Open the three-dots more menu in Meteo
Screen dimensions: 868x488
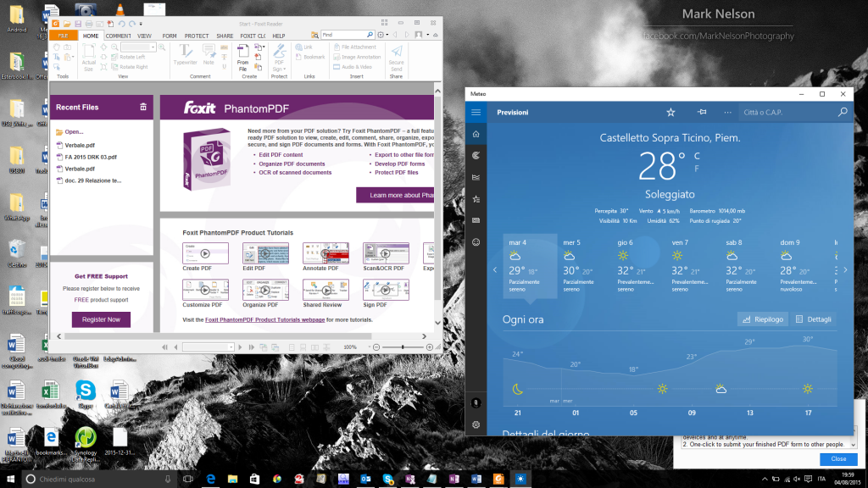pyautogui.click(x=727, y=113)
